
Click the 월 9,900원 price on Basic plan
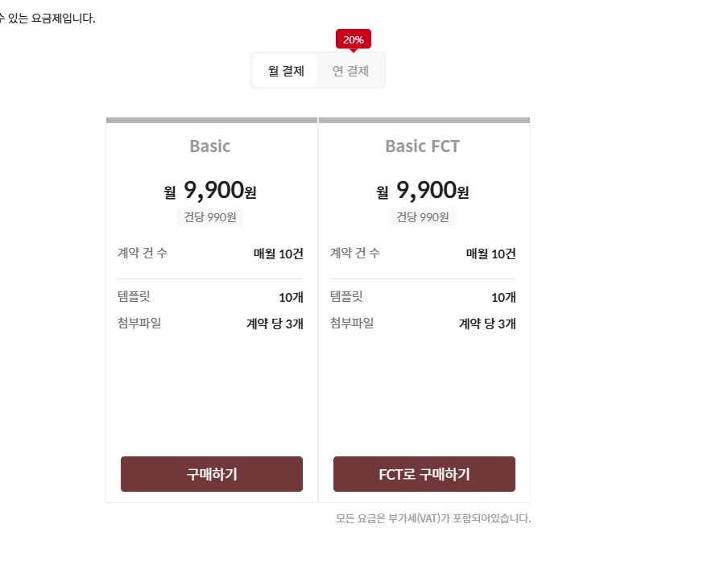tap(209, 190)
